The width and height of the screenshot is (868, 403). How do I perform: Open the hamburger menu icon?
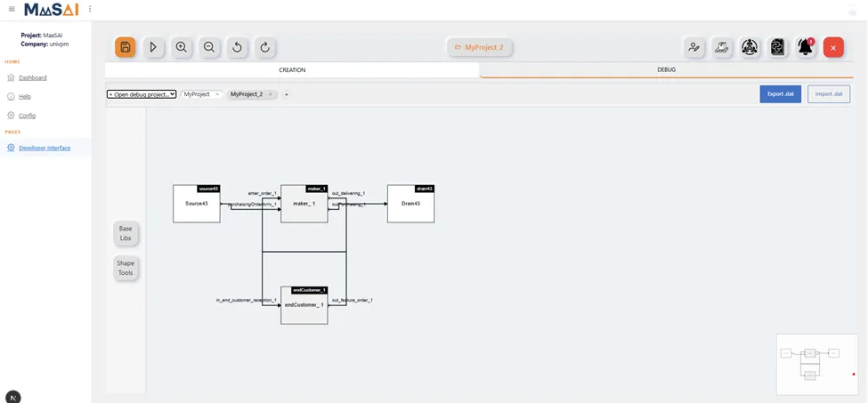point(12,9)
